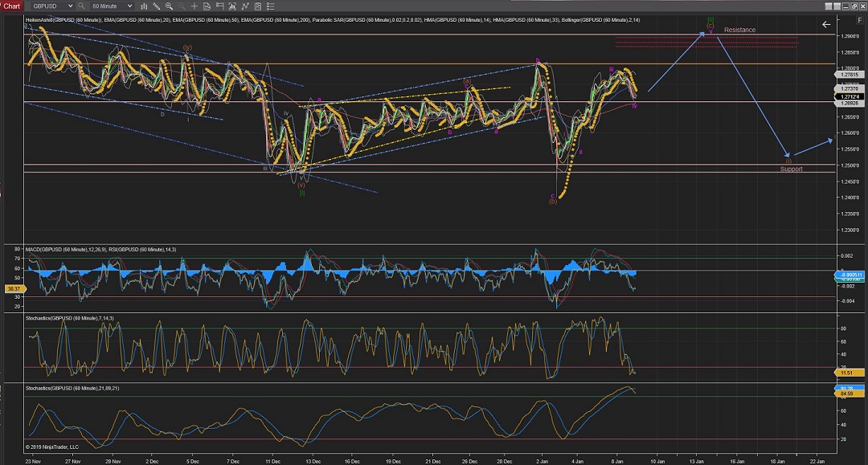Click the 1.27370 price marker
This screenshot has width=868, height=465.
point(850,88)
